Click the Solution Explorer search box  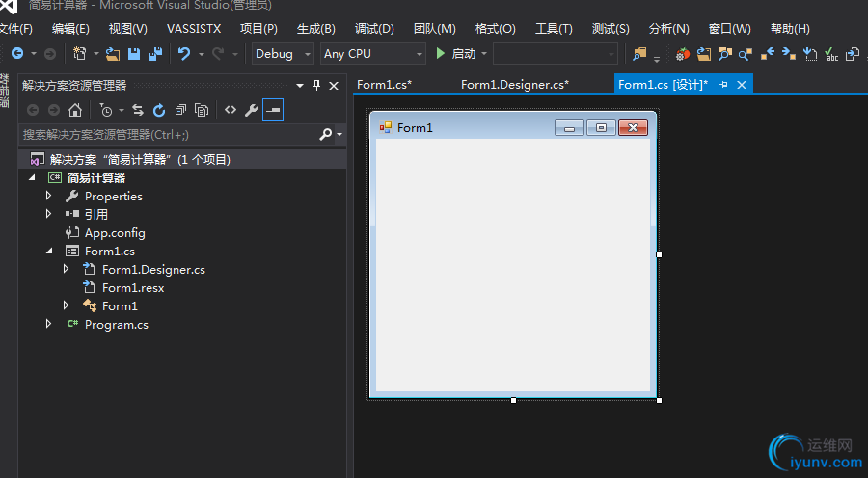click(169, 135)
